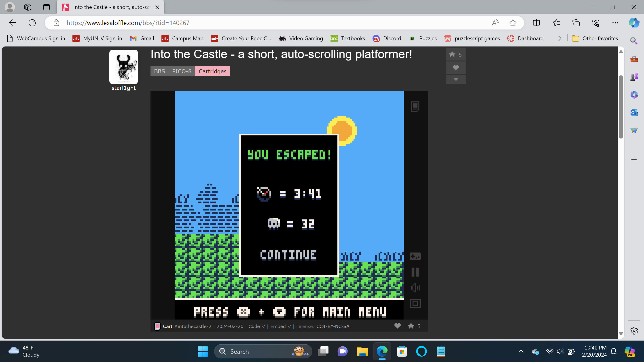Heart the cart in the footer bar

tap(398, 326)
